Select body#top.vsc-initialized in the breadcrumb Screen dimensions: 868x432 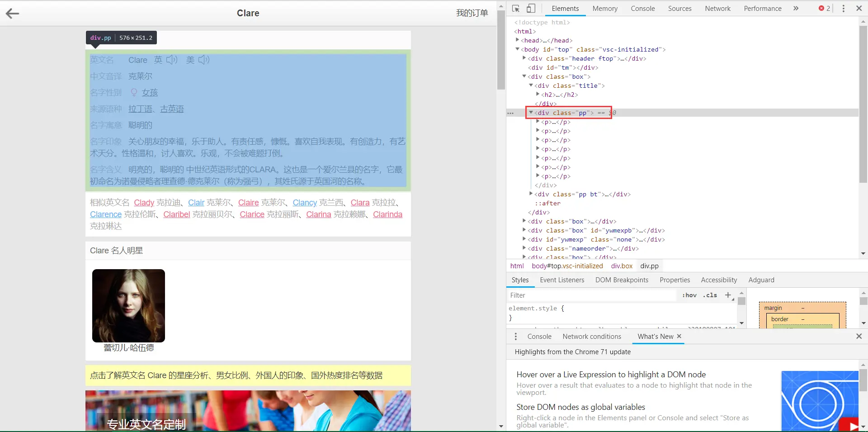click(567, 266)
